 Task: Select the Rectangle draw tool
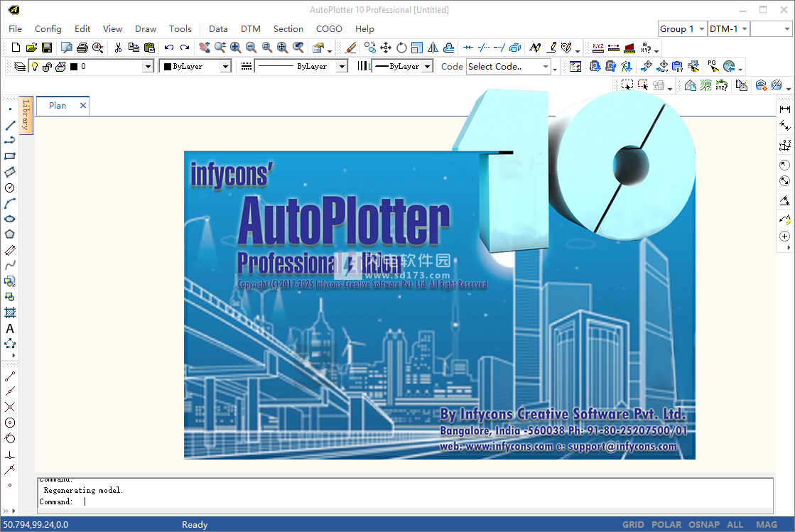tap(10, 156)
